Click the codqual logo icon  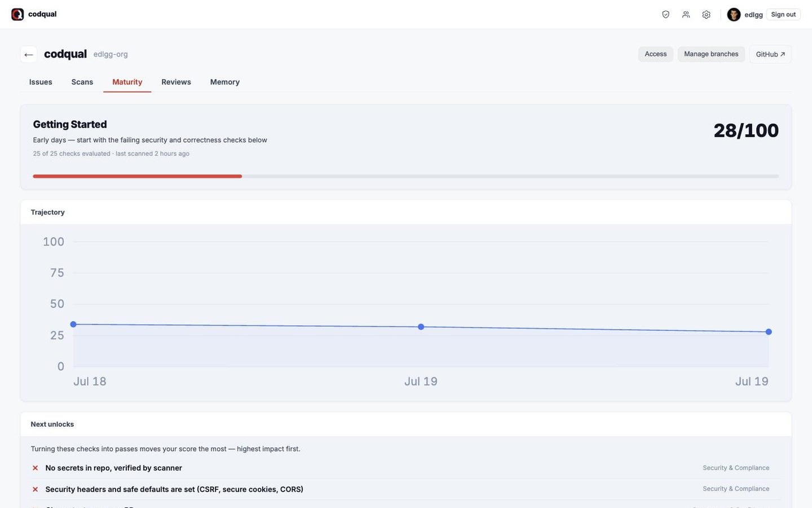point(17,14)
